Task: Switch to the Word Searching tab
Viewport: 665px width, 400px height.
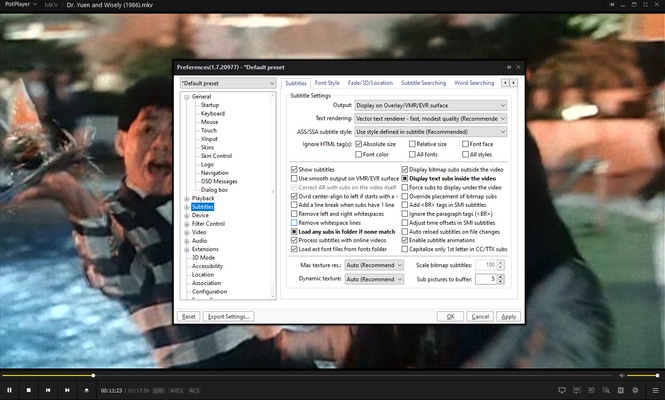Action: (x=474, y=83)
